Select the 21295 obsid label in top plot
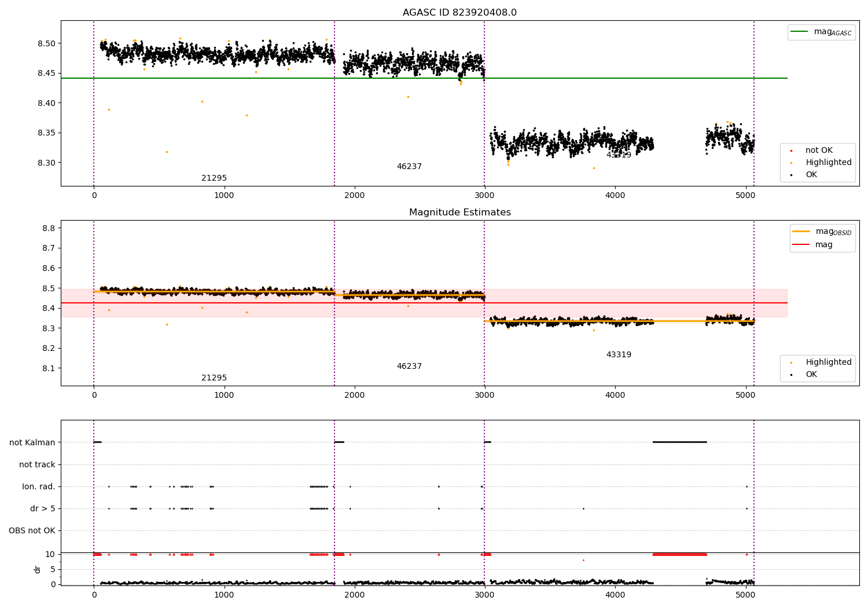 coord(214,178)
